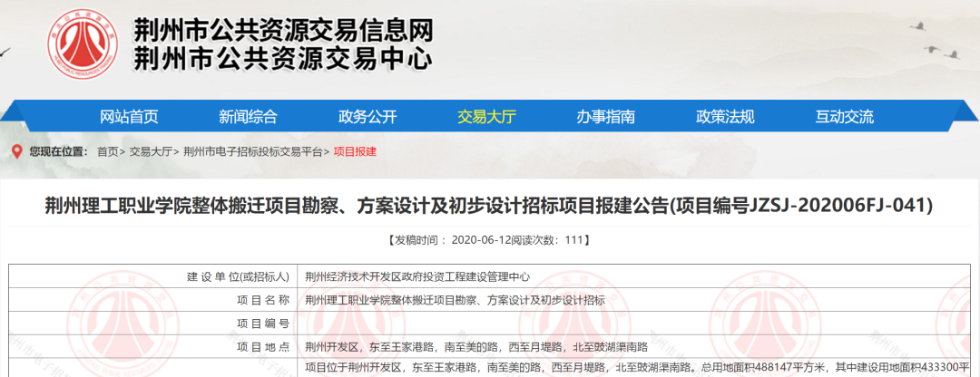
Task: Select the 建设单位 value cell text
Action: coord(417,276)
